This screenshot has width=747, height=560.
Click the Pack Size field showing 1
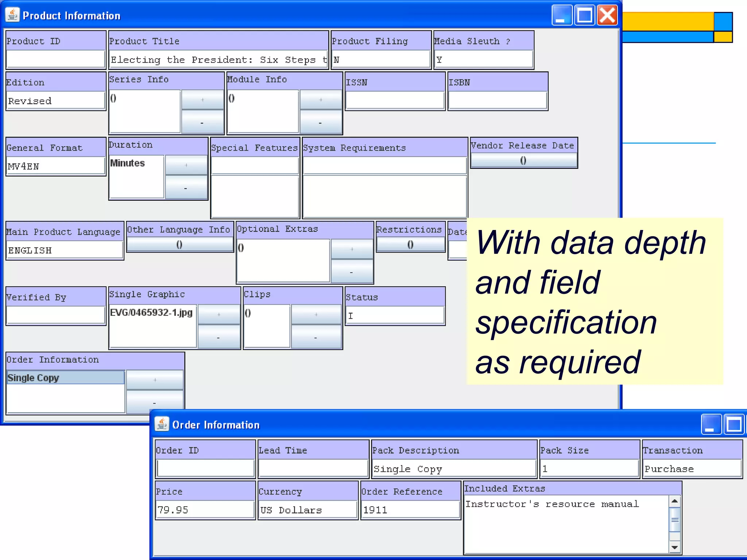[589, 468]
